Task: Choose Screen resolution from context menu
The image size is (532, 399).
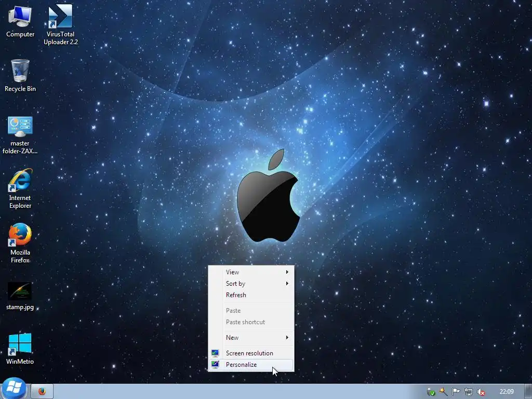Action: click(251, 353)
